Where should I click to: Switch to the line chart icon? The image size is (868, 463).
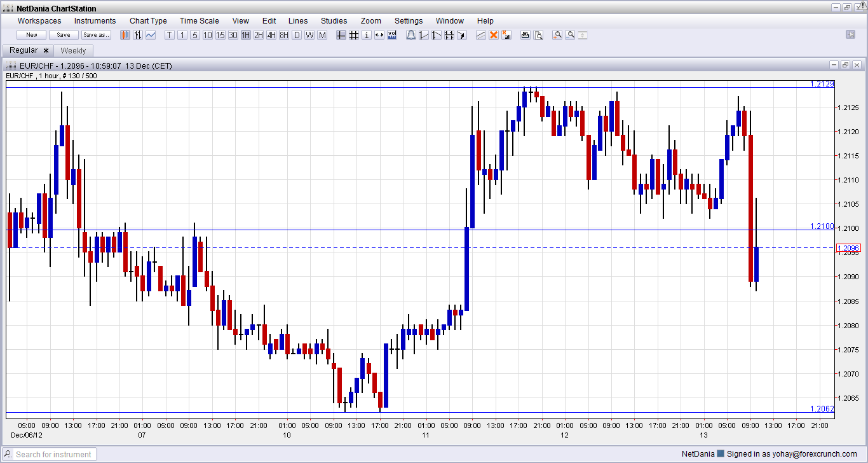pos(151,35)
